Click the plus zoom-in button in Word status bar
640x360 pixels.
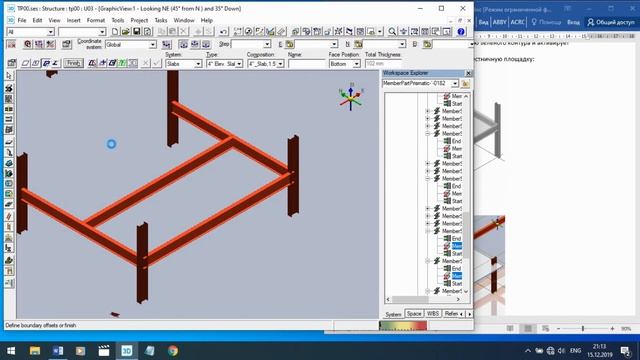click(x=612, y=329)
